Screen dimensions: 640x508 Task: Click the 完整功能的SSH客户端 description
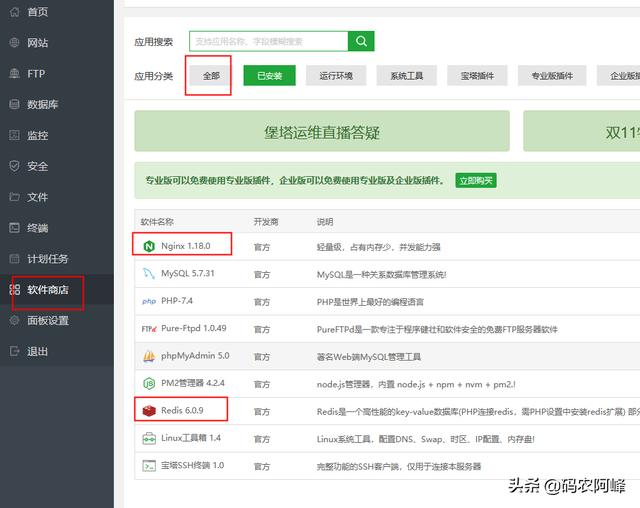pyautogui.click(x=399, y=466)
